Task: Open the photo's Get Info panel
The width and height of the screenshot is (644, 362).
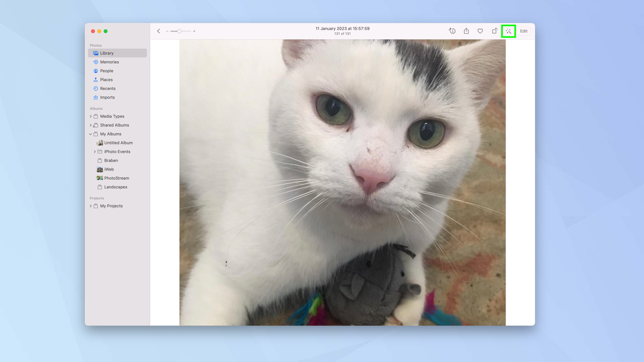Action: [x=452, y=31]
